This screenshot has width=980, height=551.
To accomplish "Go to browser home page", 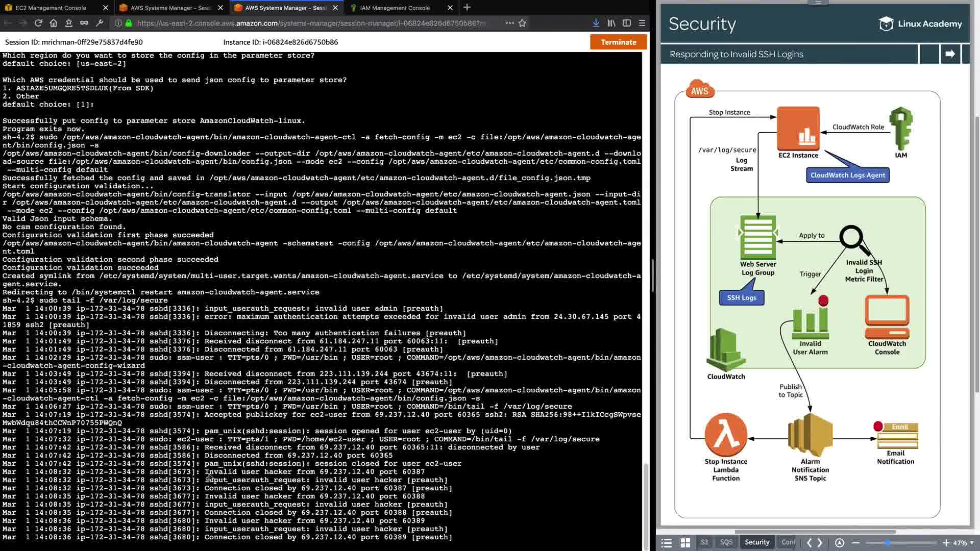I will (54, 23).
